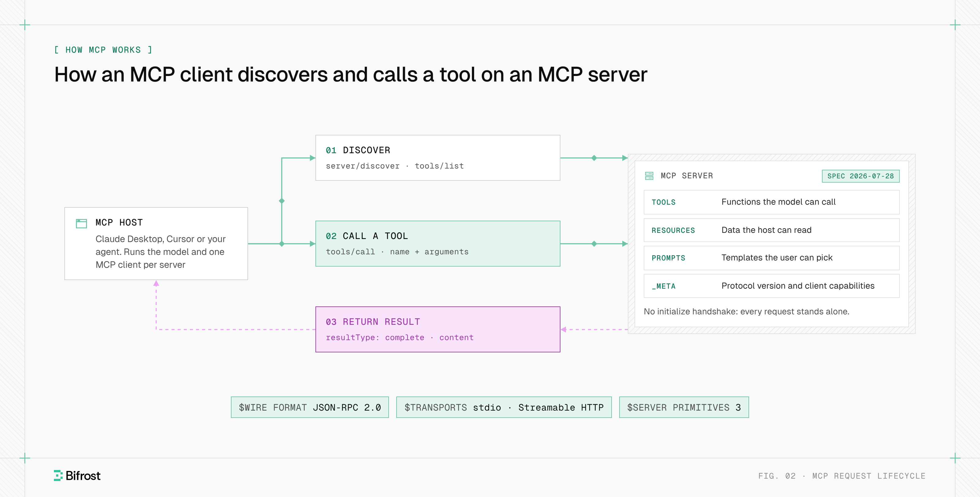Click the _META row label
This screenshot has width=980, height=497.
pyautogui.click(x=663, y=286)
